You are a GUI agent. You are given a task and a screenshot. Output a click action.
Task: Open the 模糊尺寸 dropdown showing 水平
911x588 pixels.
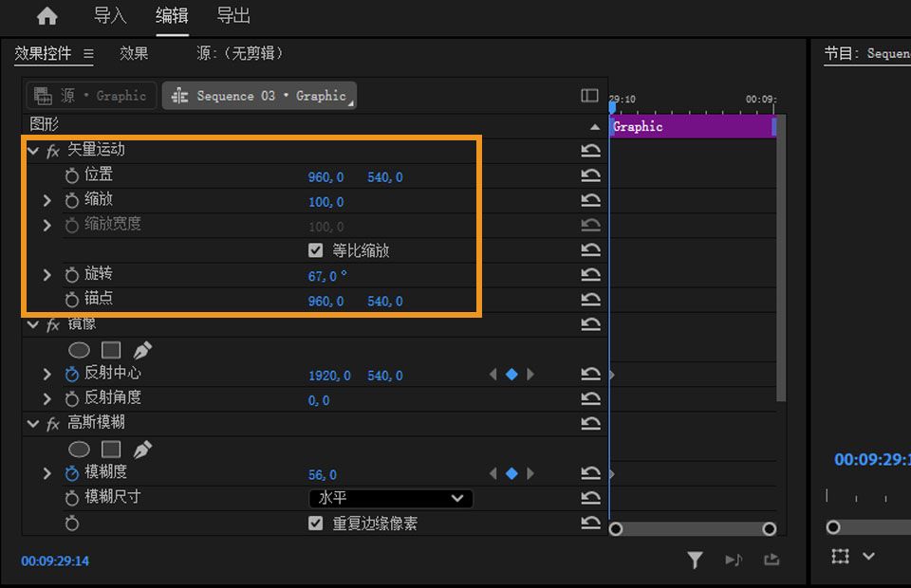click(389, 498)
